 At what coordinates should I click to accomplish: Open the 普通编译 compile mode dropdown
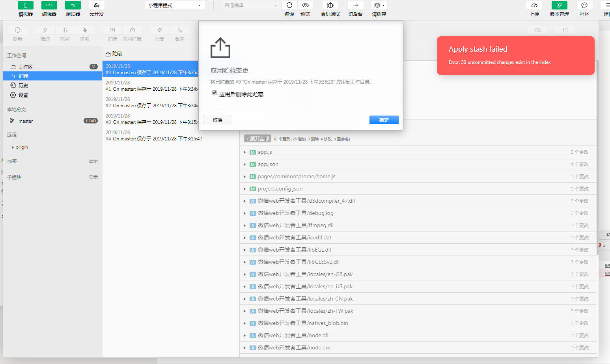pyautogui.click(x=251, y=5)
